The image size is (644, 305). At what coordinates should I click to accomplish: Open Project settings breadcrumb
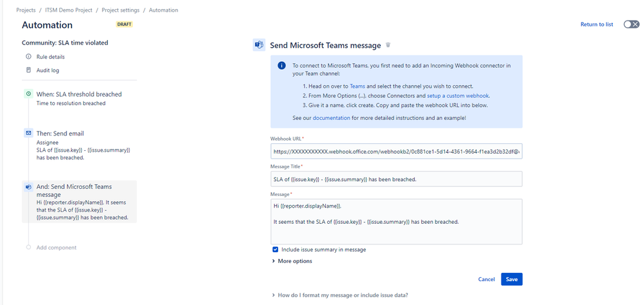click(121, 10)
